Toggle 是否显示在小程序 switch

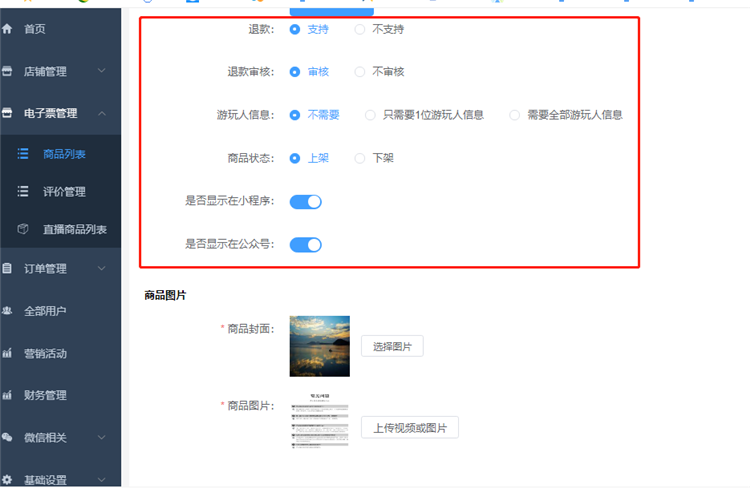tap(306, 202)
